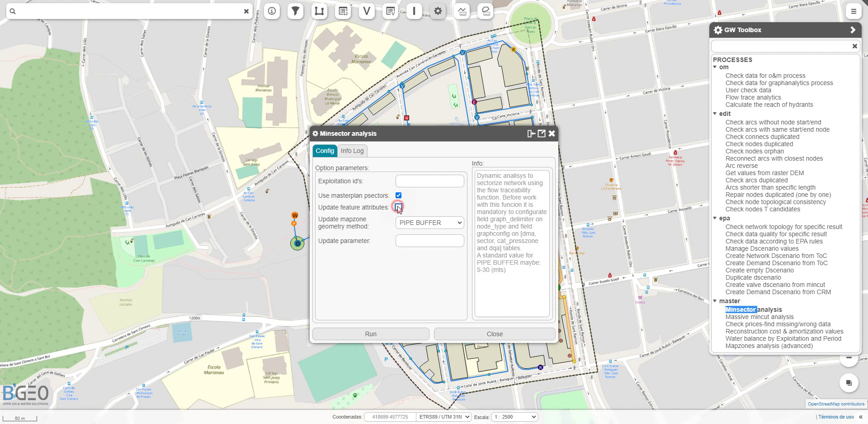The height and width of the screenshot is (424, 868).
Task: Select the info tool in the top toolbar
Action: point(272,11)
